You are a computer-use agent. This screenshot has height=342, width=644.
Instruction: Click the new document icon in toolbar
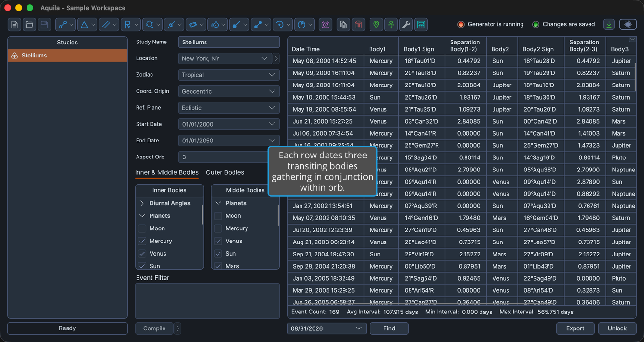(x=14, y=25)
